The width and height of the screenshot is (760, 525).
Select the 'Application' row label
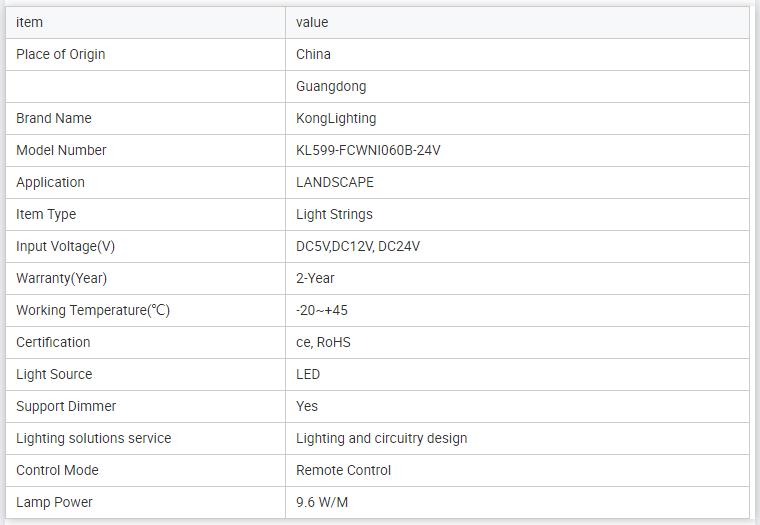click(50, 182)
